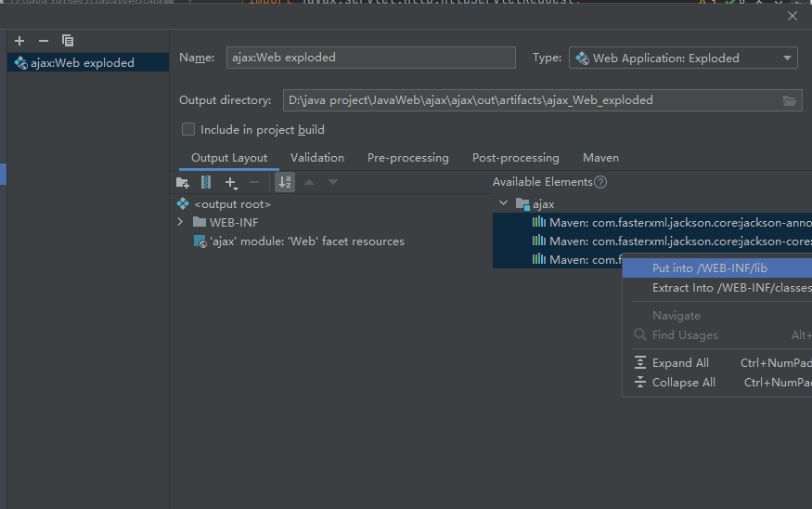
Task: Collapse the ajax node in Available Elements
Action: click(x=503, y=203)
